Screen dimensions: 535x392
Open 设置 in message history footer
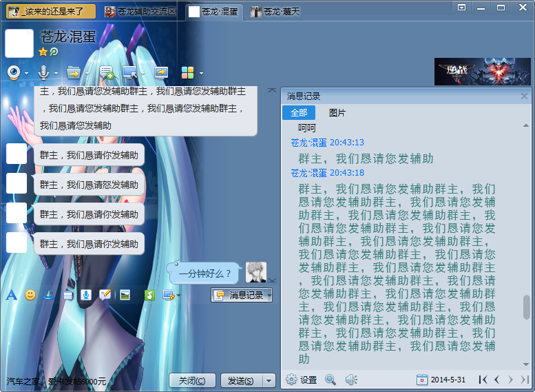tap(302, 380)
